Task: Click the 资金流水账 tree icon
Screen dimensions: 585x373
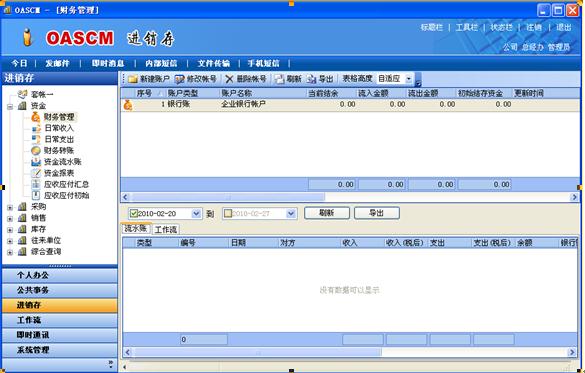Action: coord(36,162)
